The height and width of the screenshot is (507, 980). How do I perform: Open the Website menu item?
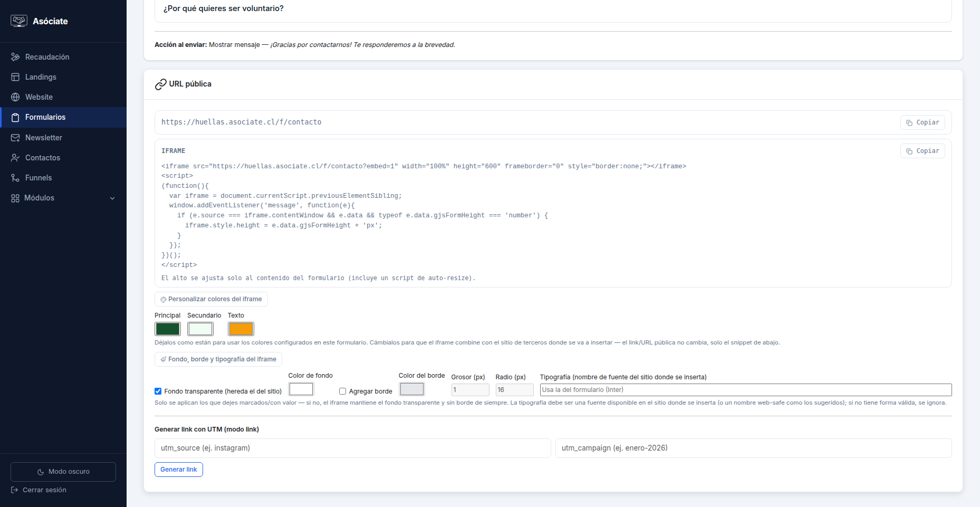click(63, 97)
